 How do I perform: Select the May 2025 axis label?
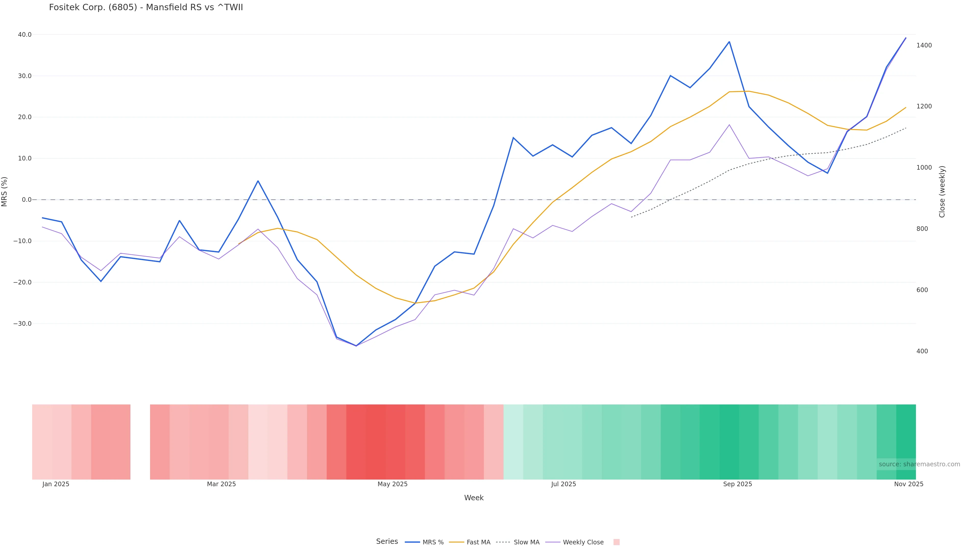(392, 484)
